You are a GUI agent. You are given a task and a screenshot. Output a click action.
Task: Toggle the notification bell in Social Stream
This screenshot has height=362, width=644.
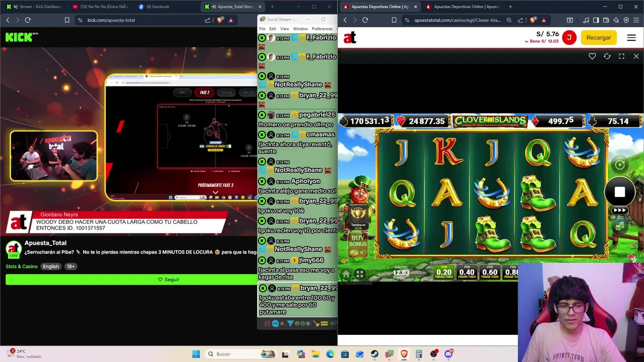282,324
